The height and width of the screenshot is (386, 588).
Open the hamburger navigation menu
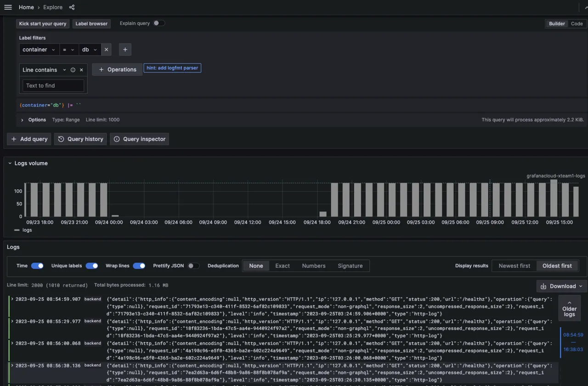[8, 7]
